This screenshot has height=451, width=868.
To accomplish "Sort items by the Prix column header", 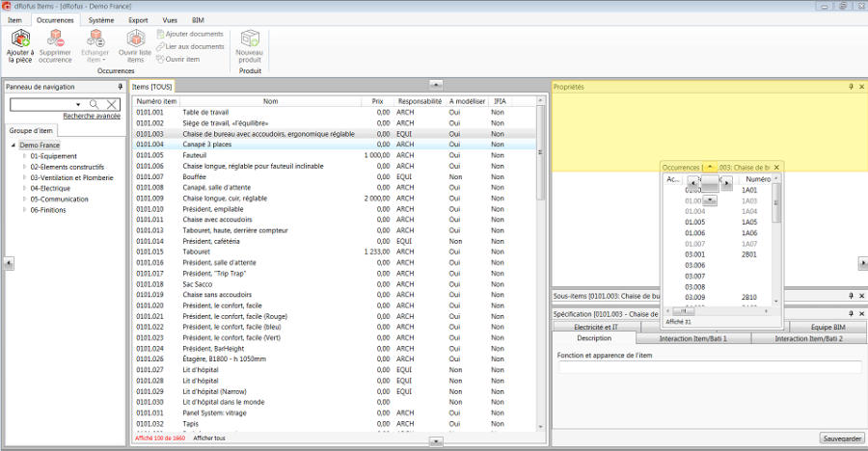I will pyautogui.click(x=377, y=101).
